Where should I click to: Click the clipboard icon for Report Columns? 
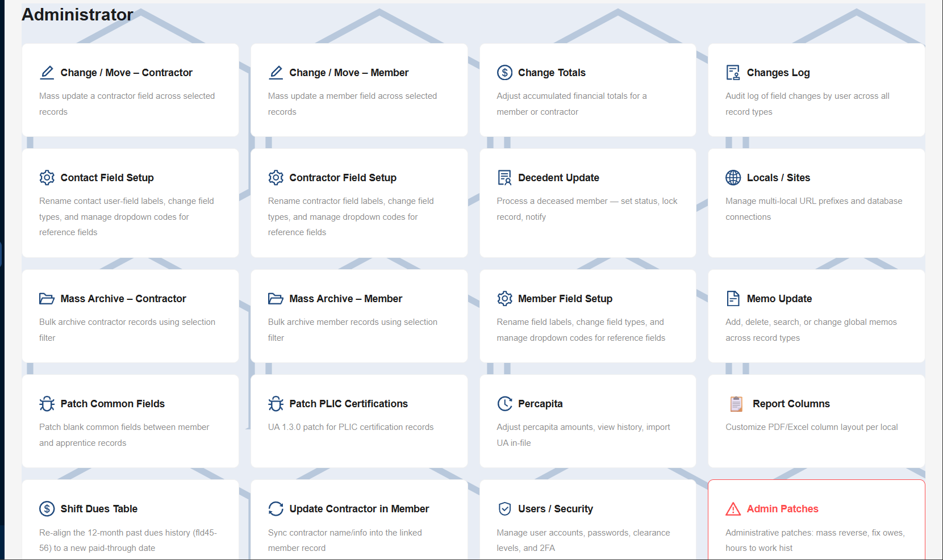tap(736, 404)
